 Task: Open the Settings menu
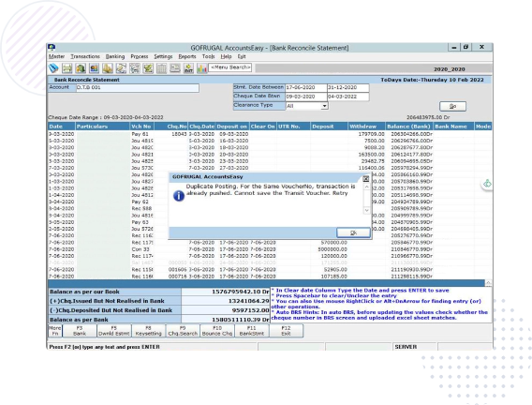coord(163,56)
